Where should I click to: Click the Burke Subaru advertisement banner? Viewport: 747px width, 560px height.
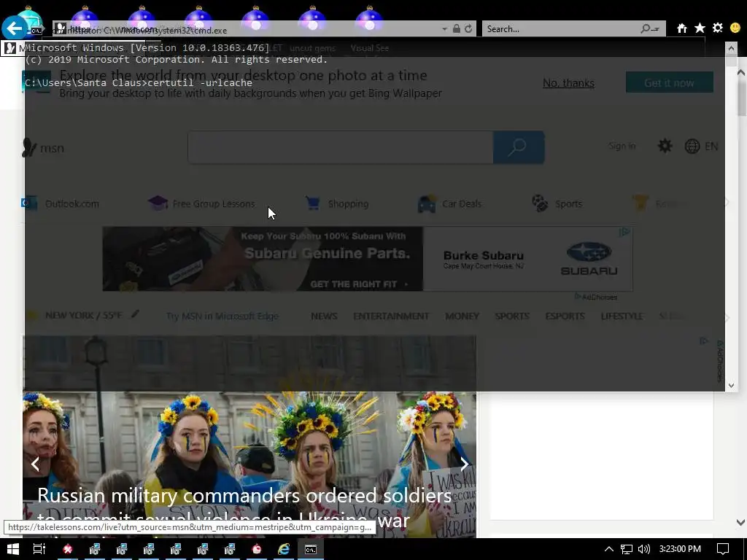(x=368, y=259)
